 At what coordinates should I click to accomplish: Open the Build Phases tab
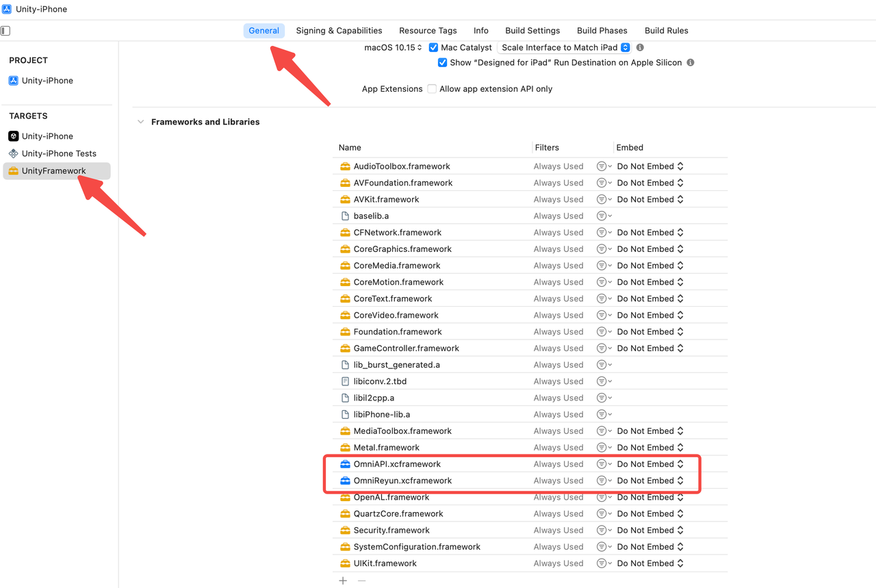(602, 31)
